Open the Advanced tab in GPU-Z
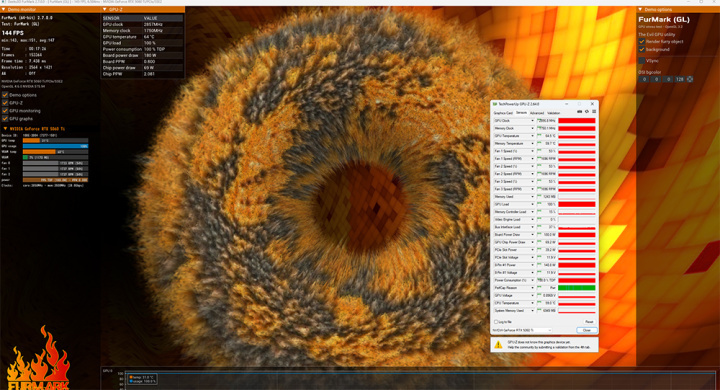This screenshot has width=720, height=390. click(x=536, y=113)
